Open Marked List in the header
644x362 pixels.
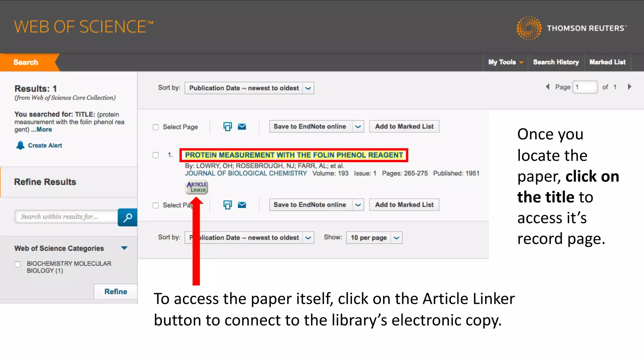pos(608,62)
